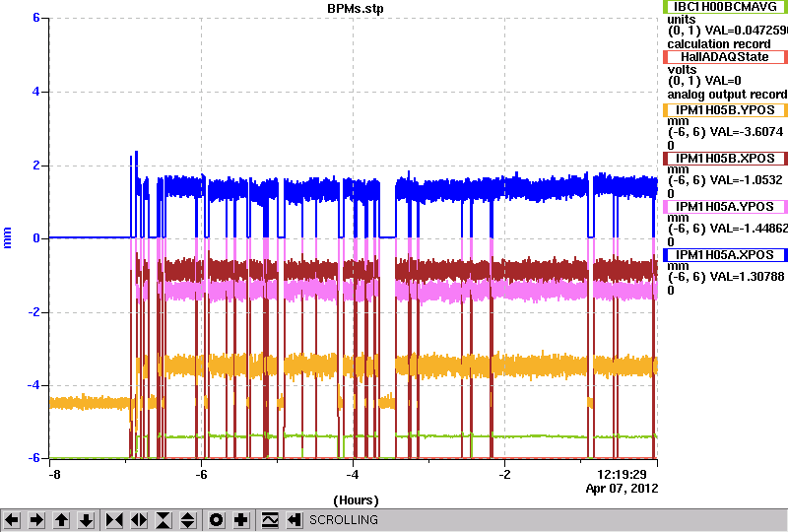
Task: Select the IPM1H05B.YPOS legend entry
Action: coord(725,110)
